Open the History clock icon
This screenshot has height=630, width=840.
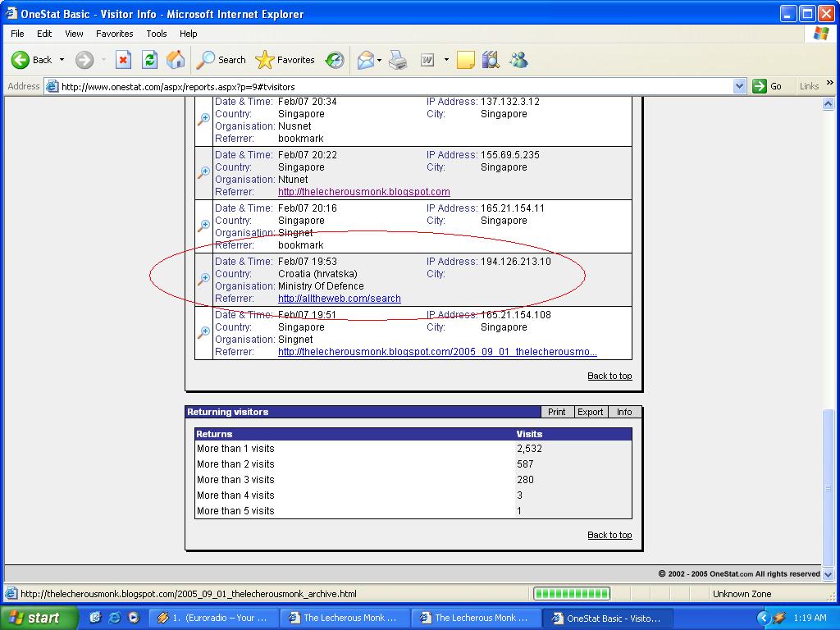pyautogui.click(x=335, y=59)
